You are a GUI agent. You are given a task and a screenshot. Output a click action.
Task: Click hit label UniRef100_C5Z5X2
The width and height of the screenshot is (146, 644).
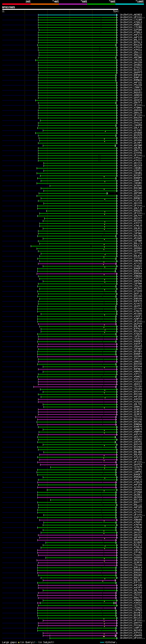pyautogui.click(x=131, y=339)
